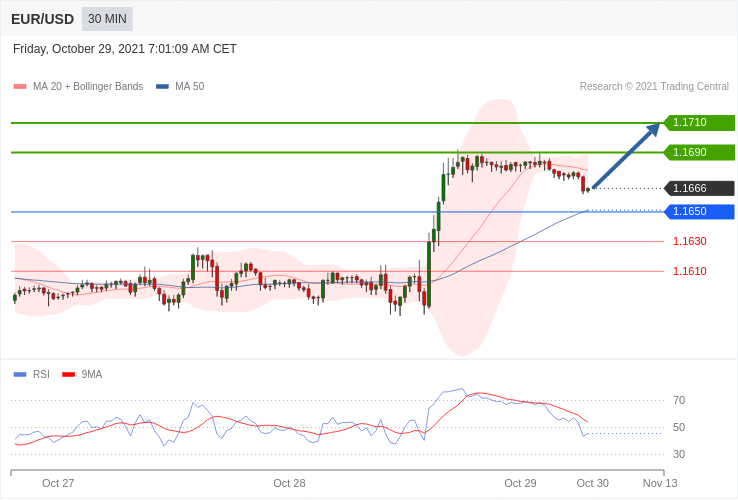Click the MA 20 + Bollinger Bands legend swatch

(20, 87)
